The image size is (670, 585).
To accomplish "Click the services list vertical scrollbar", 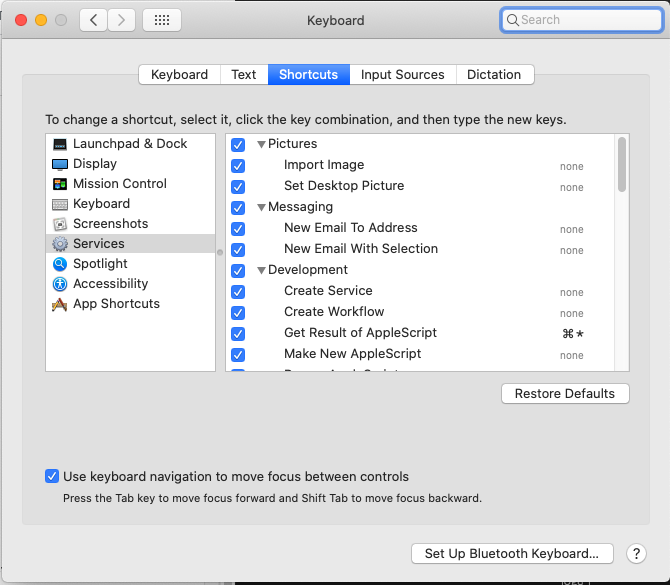I will [622, 165].
